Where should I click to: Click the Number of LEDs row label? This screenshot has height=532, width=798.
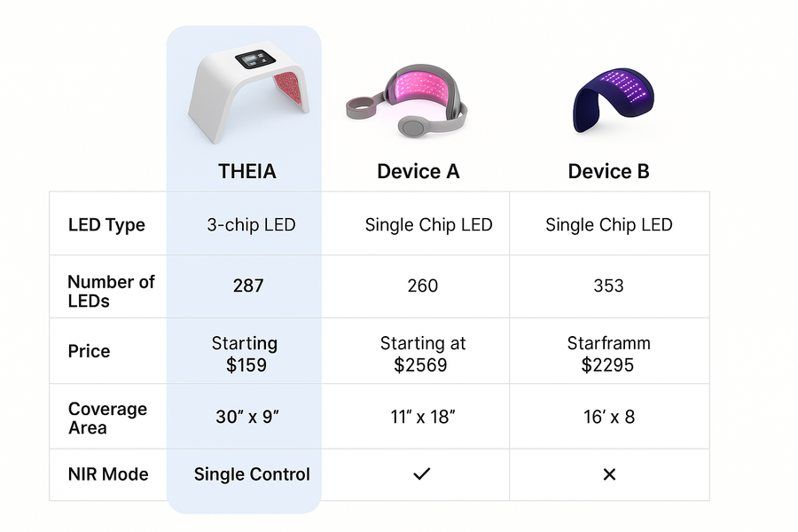point(111,291)
